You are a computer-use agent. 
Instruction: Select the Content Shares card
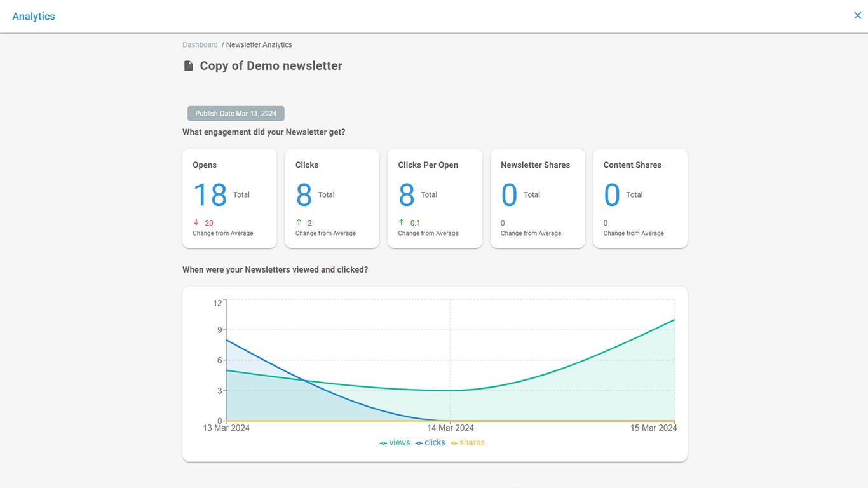pyautogui.click(x=640, y=198)
